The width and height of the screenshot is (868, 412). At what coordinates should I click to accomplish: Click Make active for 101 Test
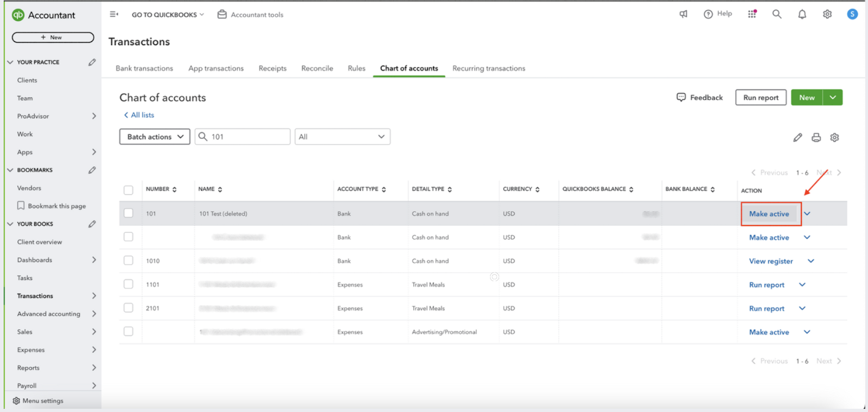point(769,214)
